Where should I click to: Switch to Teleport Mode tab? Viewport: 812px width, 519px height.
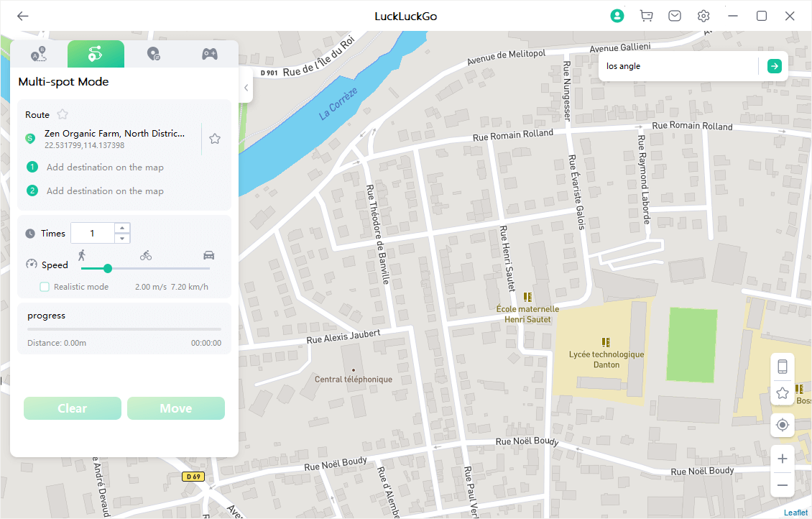point(153,54)
